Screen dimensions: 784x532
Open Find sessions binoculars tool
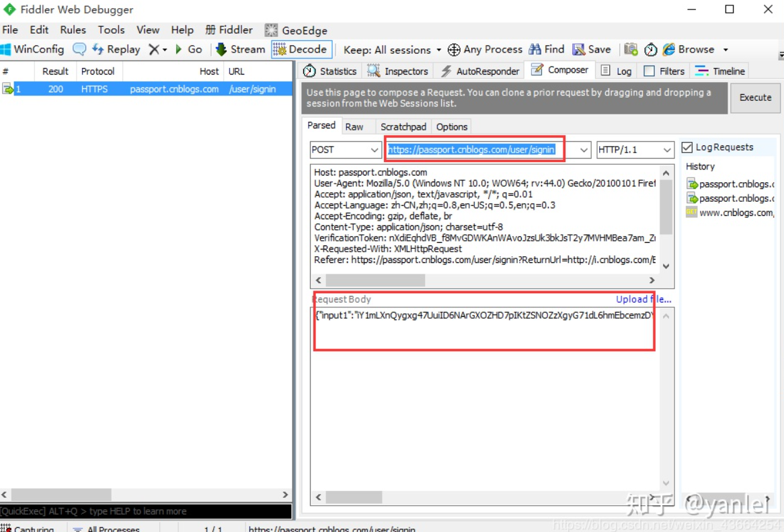tap(547, 50)
